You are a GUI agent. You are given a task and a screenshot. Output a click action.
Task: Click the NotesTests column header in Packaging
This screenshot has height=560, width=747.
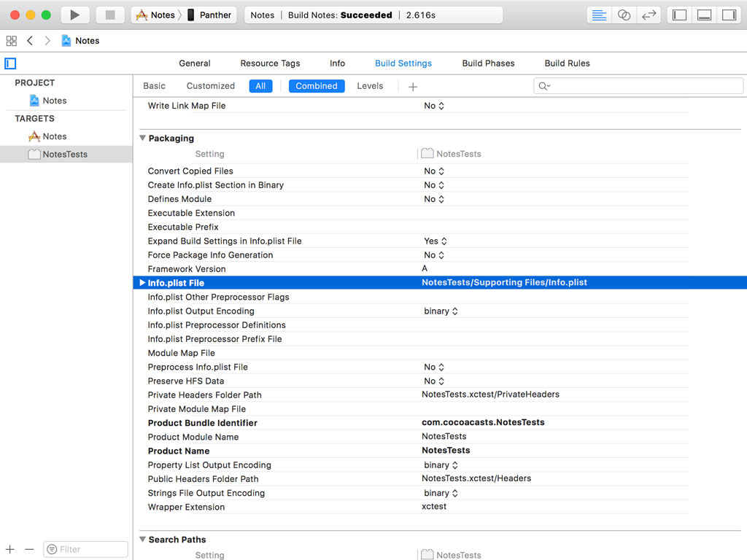tap(451, 154)
